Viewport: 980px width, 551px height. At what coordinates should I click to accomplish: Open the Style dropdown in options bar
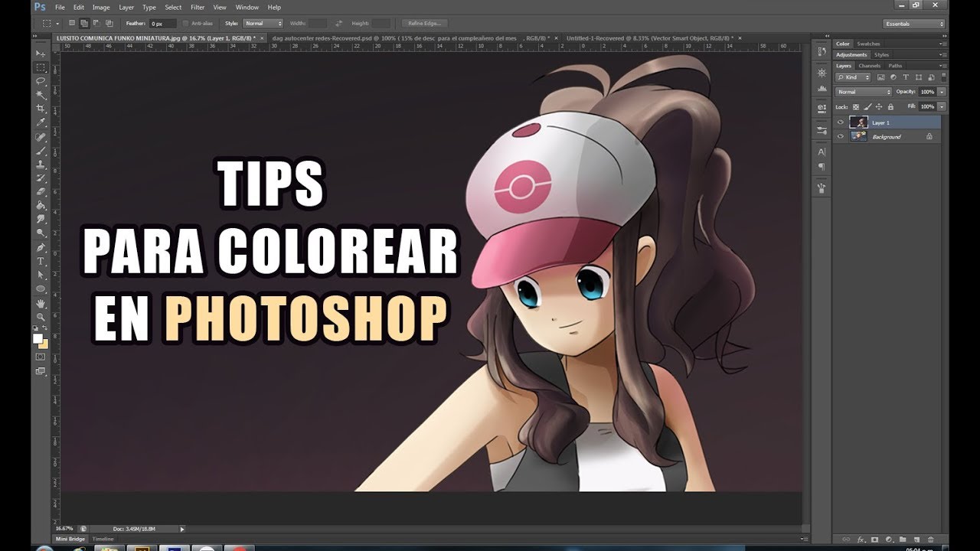pos(263,24)
